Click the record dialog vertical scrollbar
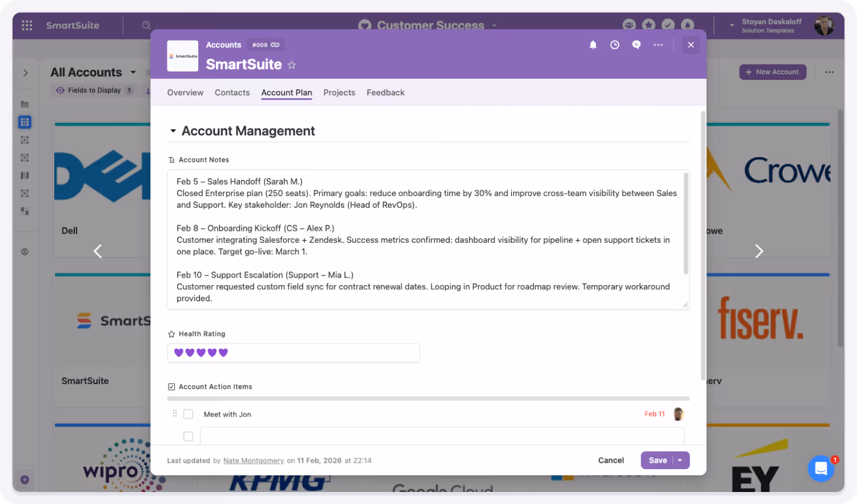857x504 pixels. (x=703, y=246)
